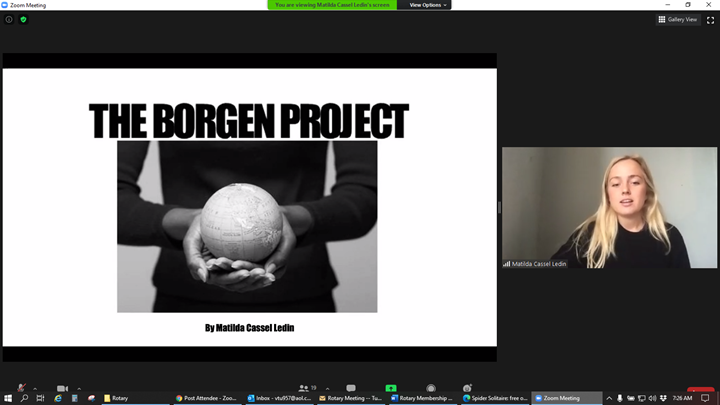Expand audio options next to the microphone
The width and height of the screenshot is (720, 405).
pos(35,388)
